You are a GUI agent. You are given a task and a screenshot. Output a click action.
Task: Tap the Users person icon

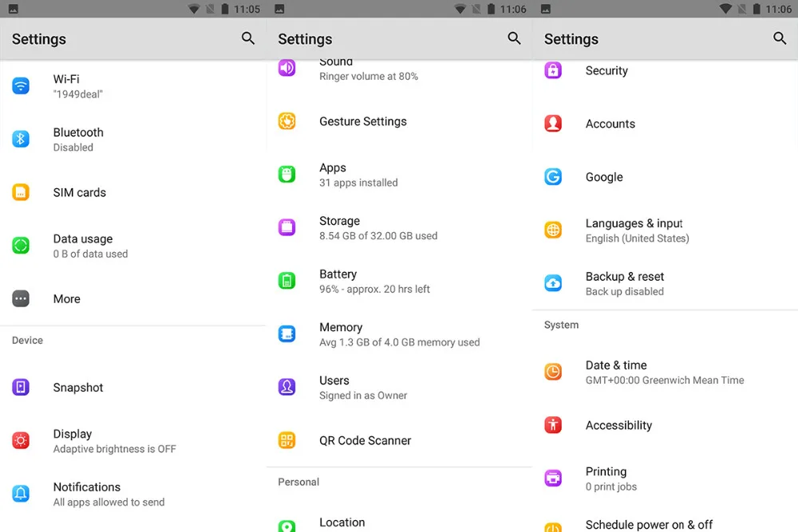pos(287,387)
